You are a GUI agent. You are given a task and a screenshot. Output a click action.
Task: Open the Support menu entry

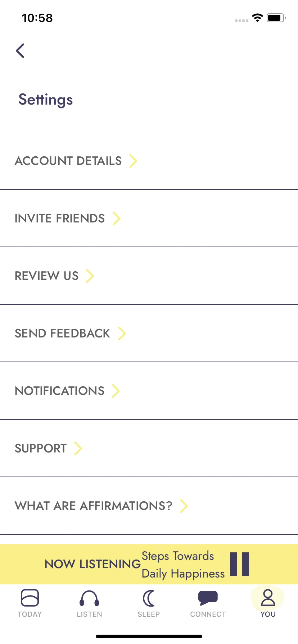149,448
